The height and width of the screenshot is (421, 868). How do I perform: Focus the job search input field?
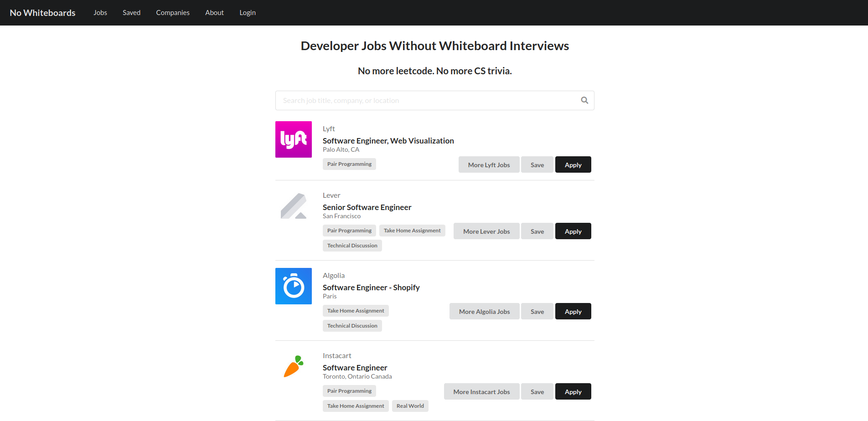pyautogui.click(x=435, y=100)
